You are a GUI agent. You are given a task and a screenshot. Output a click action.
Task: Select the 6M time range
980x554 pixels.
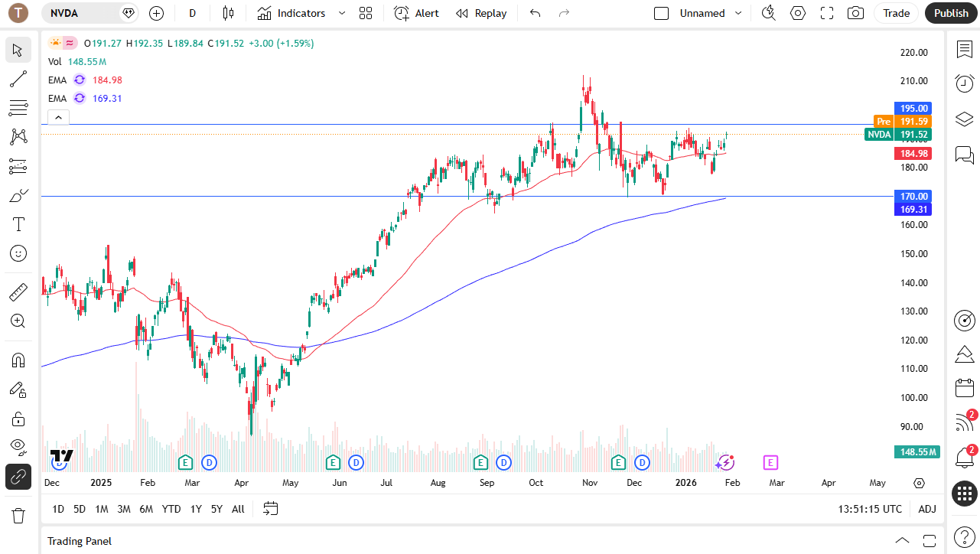(146, 509)
